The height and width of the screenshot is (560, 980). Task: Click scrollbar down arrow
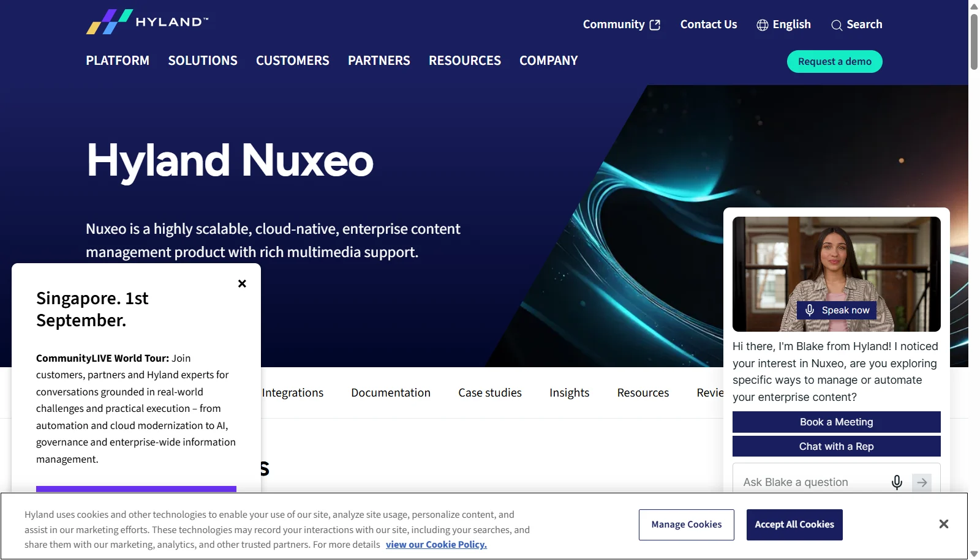tap(974, 554)
